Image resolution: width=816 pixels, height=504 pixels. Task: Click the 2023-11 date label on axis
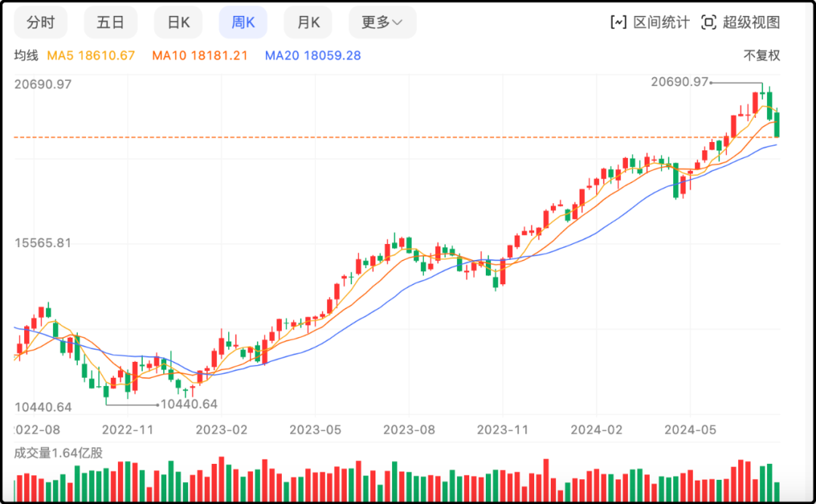click(502, 430)
